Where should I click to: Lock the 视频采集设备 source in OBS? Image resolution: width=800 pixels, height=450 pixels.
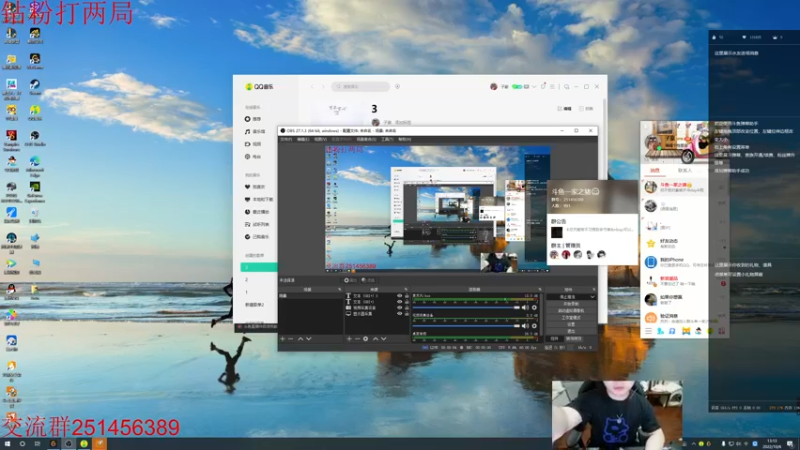[x=407, y=308]
